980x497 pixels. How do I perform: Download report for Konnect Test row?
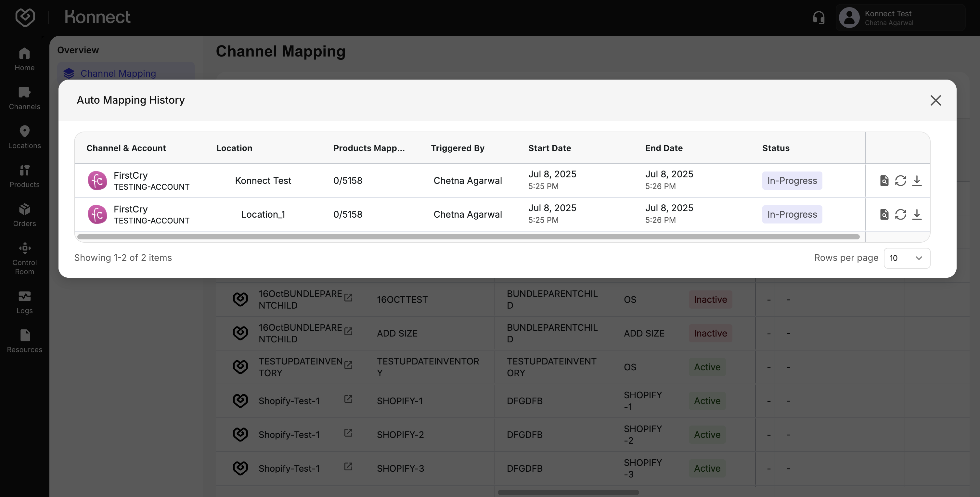point(917,181)
